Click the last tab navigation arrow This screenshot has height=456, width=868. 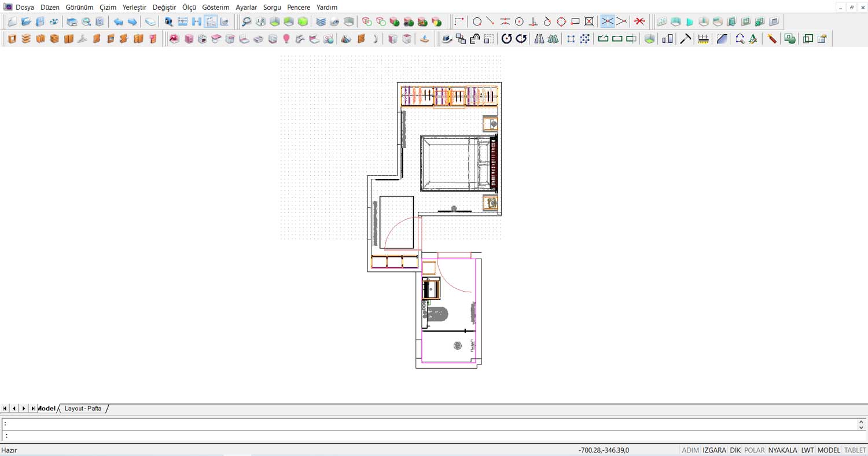click(x=33, y=409)
